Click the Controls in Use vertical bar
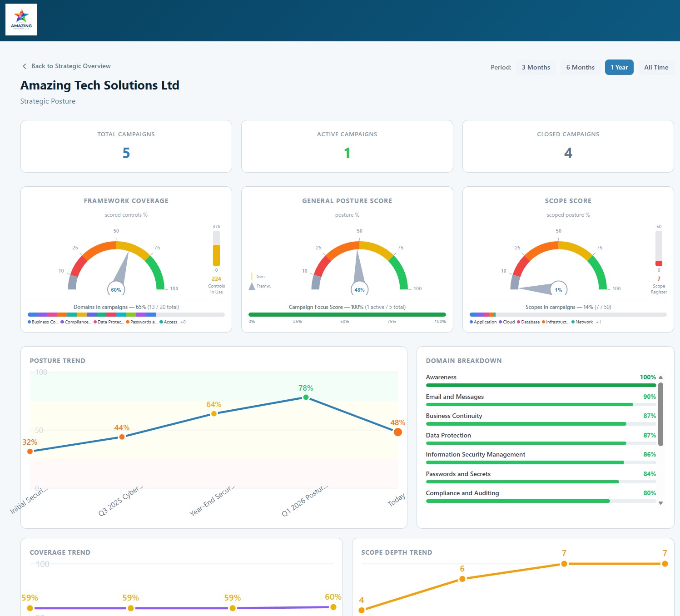 coord(216,249)
